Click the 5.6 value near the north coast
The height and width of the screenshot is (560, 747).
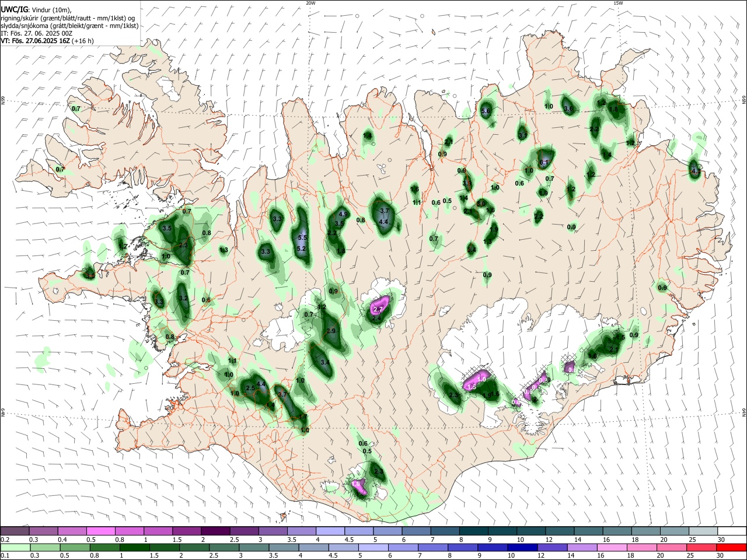[x=486, y=111]
